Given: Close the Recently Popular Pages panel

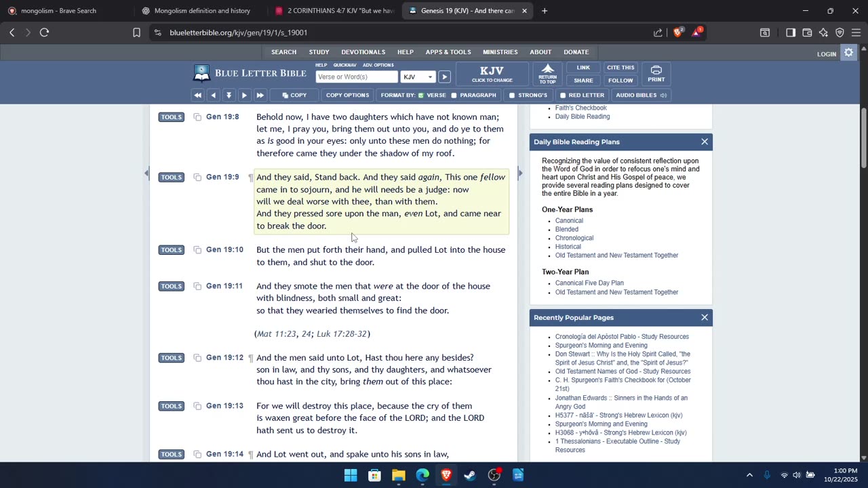Looking at the screenshot, I should pyautogui.click(x=705, y=317).
